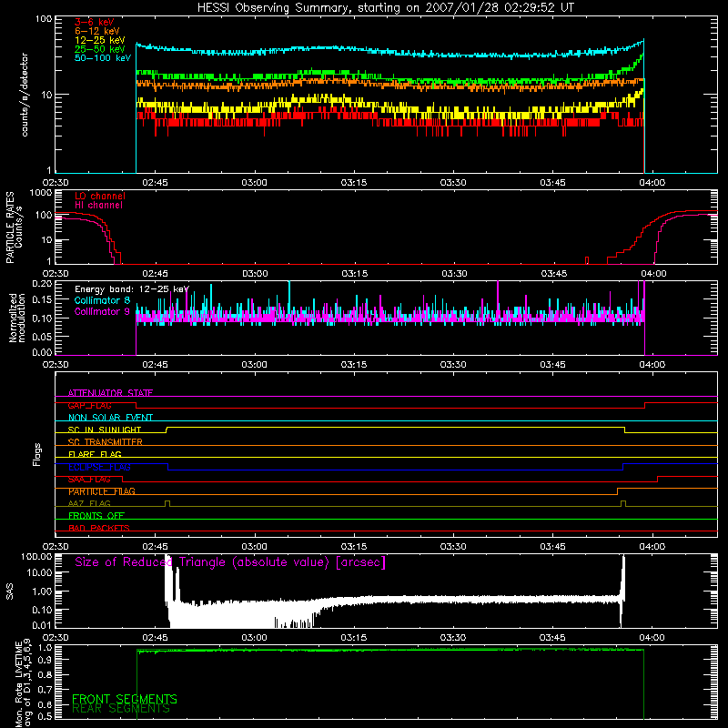Click the SC_IN_SUNLIGHT flag label
The width and height of the screenshot is (728, 728).
(105, 430)
